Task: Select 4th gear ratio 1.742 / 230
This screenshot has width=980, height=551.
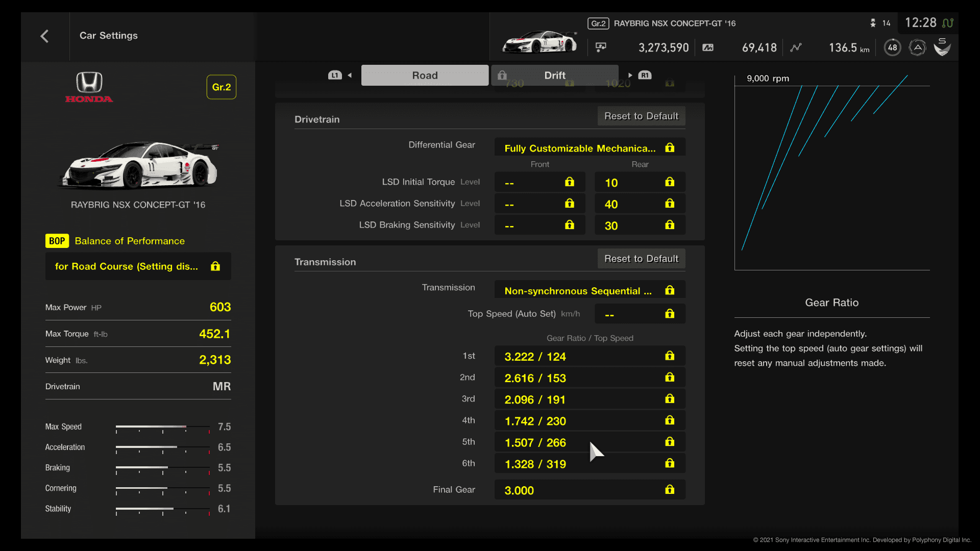Action: pyautogui.click(x=590, y=420)
